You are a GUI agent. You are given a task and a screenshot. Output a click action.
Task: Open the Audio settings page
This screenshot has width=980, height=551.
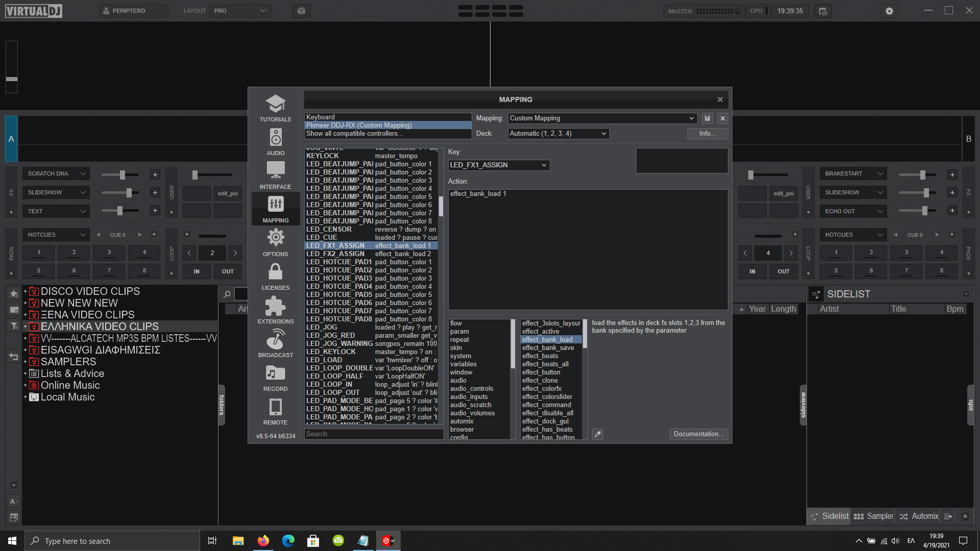coord(275,141)
